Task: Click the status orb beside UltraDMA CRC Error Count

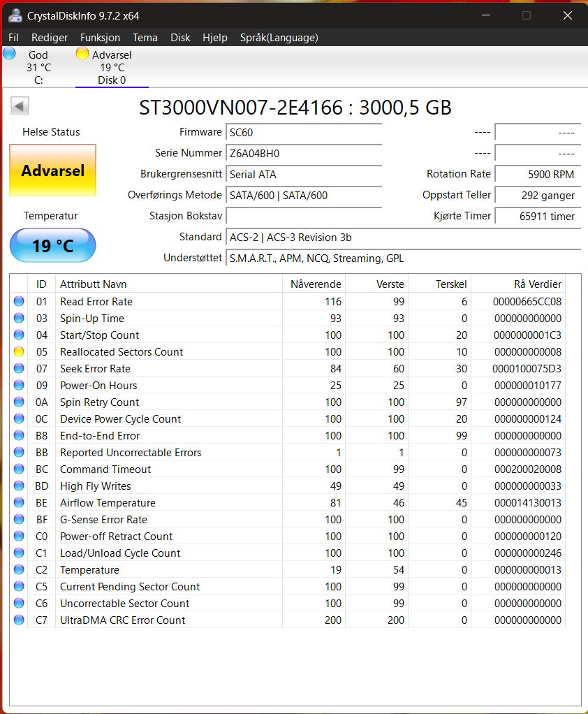Action: (x=19, y=620)
